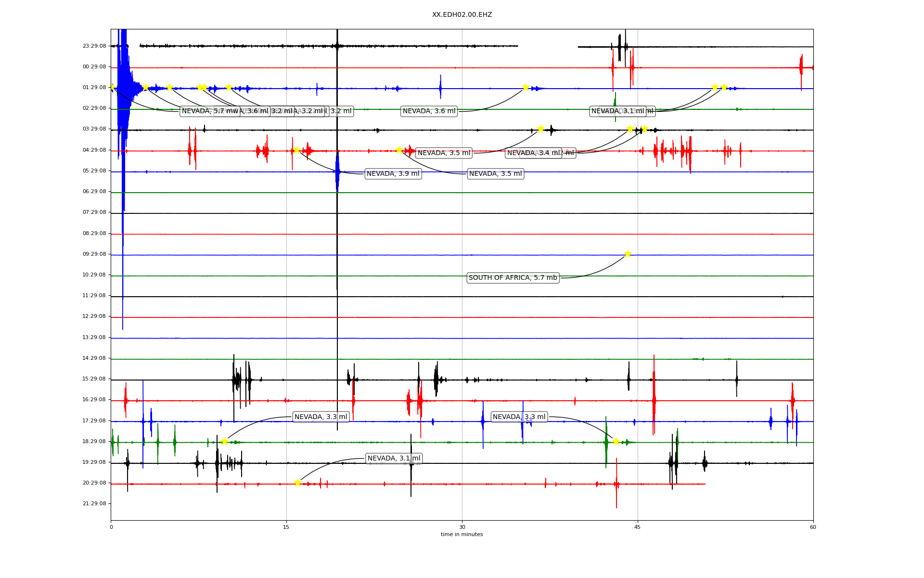924x578 pixels.
Task: Click the star marker for South of Africa event
Action: 628,254
